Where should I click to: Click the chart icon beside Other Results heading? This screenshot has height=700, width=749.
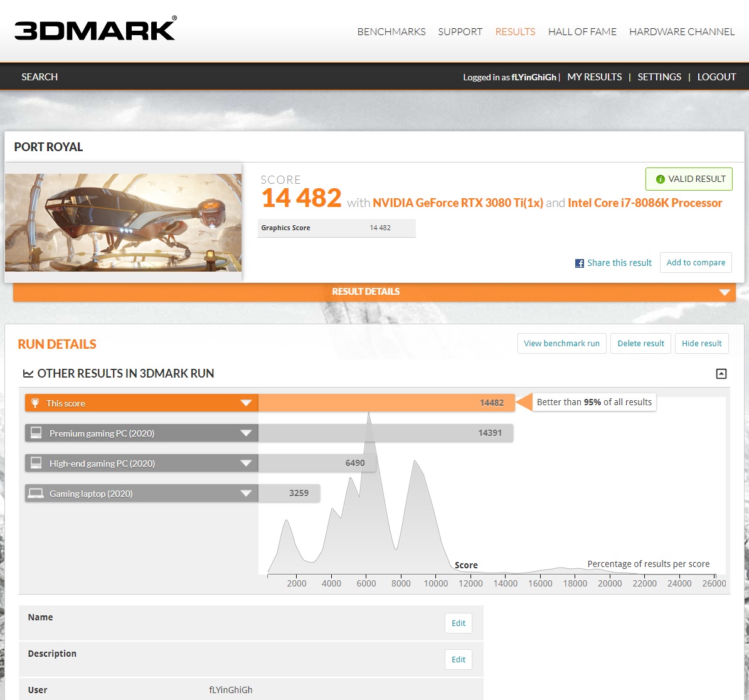28,373
